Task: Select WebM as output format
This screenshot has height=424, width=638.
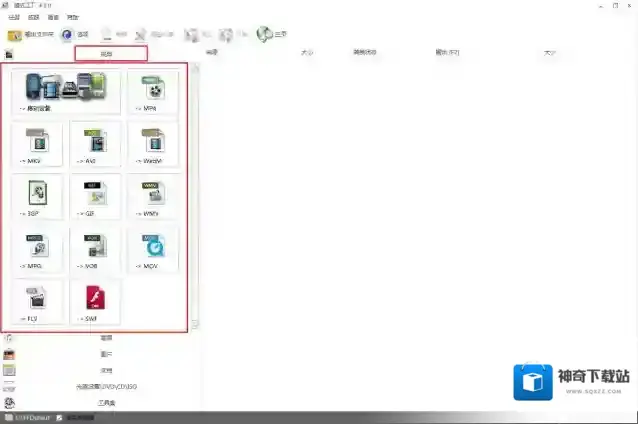Action: click(152, 144)
